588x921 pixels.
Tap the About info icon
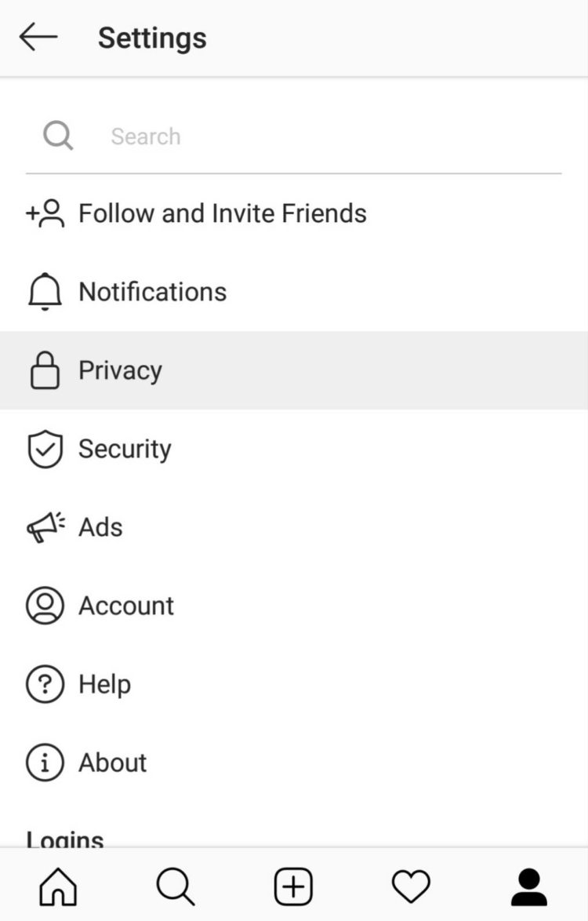coord(45,763)
